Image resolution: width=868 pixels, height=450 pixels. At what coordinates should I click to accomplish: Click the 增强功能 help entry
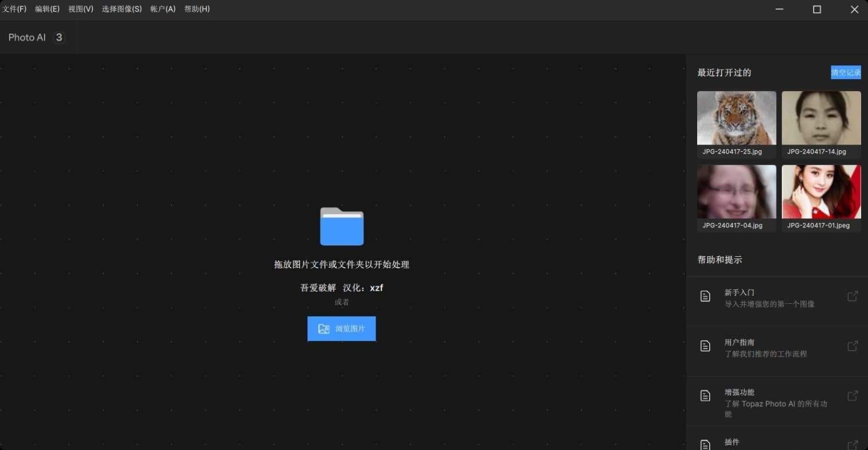point(777,401)
